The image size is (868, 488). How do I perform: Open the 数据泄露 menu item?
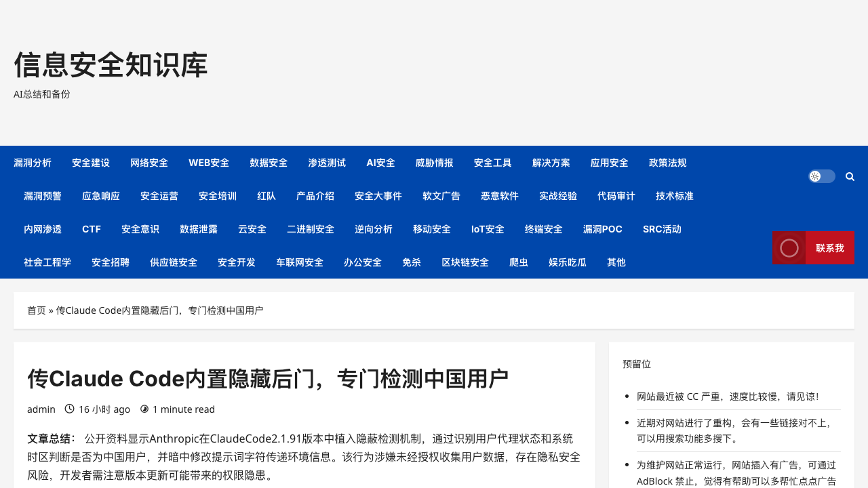[x=199, y=229]
